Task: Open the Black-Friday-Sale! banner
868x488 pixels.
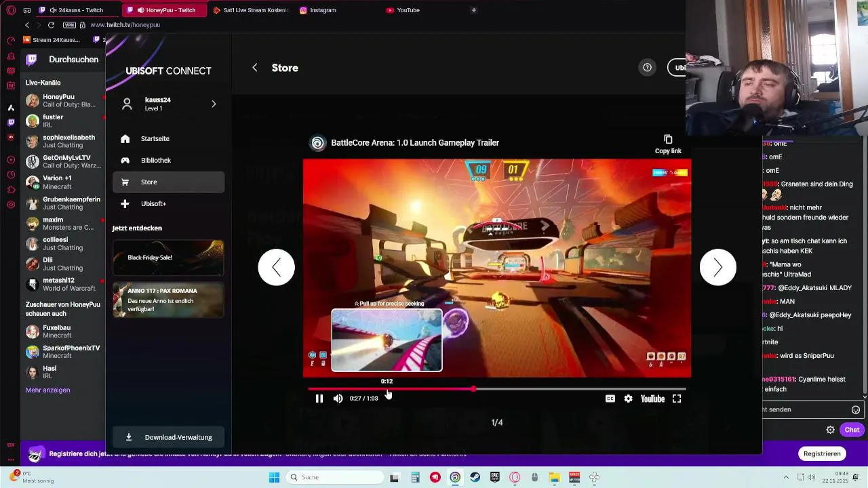Action: tap(168, 258)
